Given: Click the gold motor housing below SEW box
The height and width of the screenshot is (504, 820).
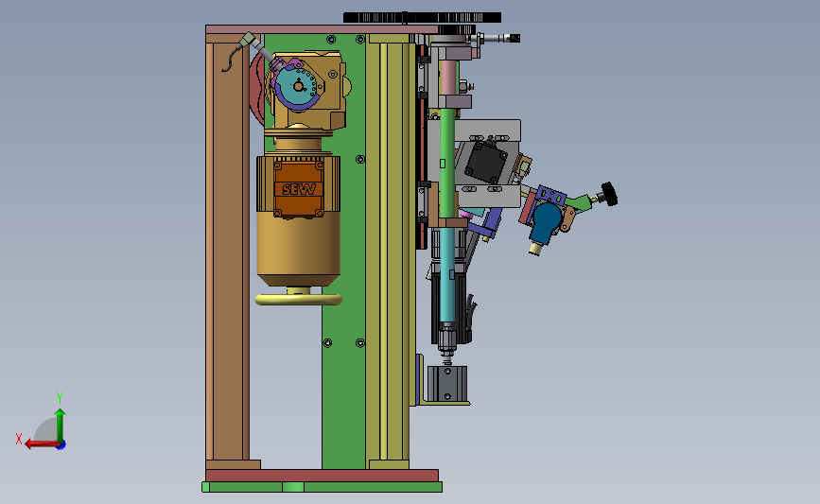Looking at the screenshot, I should point(299,249).
